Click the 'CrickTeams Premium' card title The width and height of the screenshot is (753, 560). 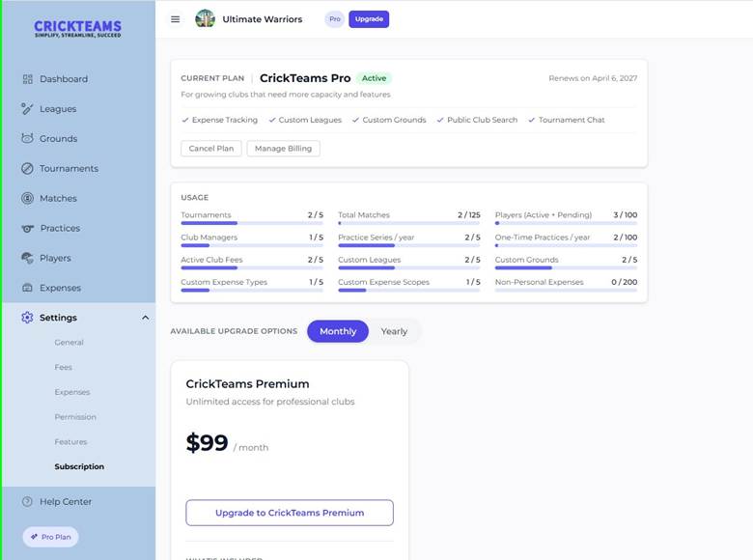tap(247, 384)
